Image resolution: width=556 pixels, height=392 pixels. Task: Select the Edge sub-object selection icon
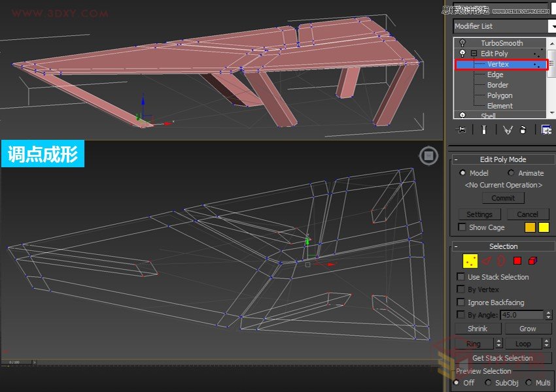(487, 261)
